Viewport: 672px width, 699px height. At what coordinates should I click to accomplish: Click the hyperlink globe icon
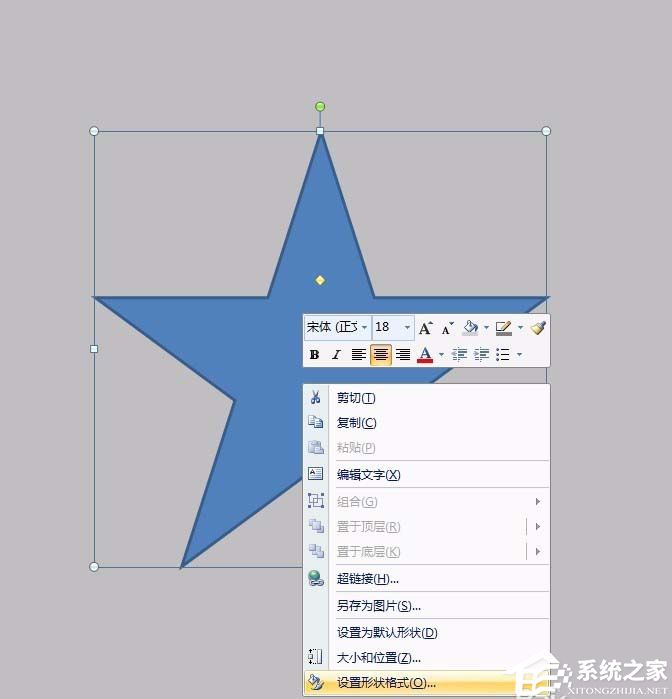(x=316, y=578)
